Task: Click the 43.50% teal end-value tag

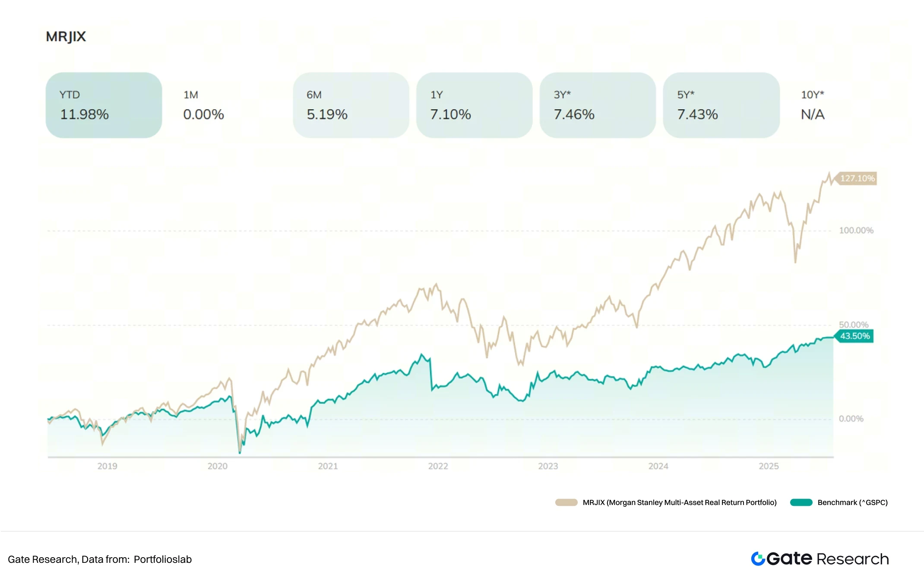Action: pos(854,336)
